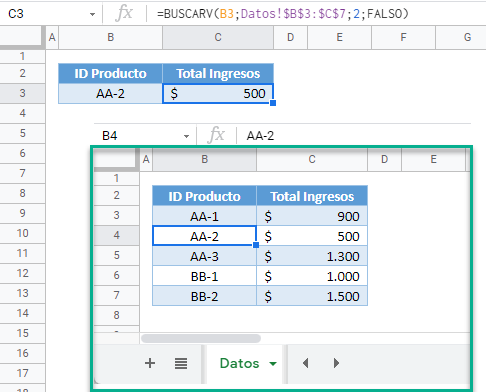The image size is (486, 392).
Task: Select column B header in Datos sheet
Action: click(204, 159)
